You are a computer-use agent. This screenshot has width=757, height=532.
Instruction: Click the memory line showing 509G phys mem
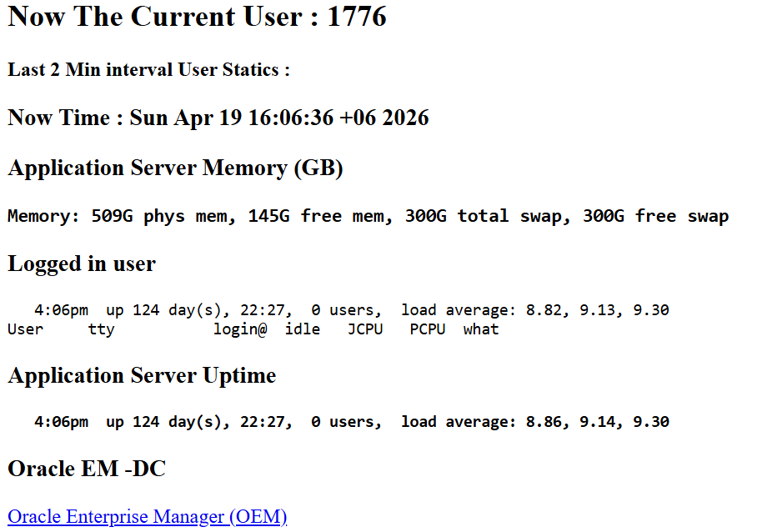tap(368, 216)
